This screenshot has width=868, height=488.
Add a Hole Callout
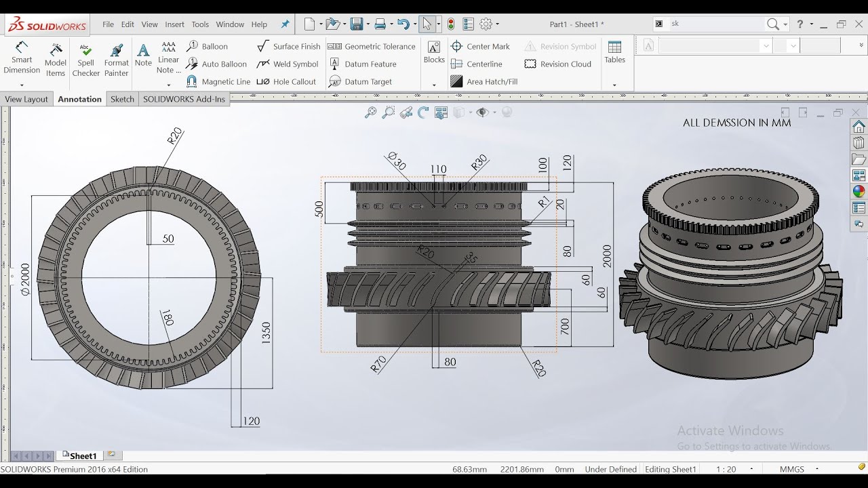tap(286, 81)
